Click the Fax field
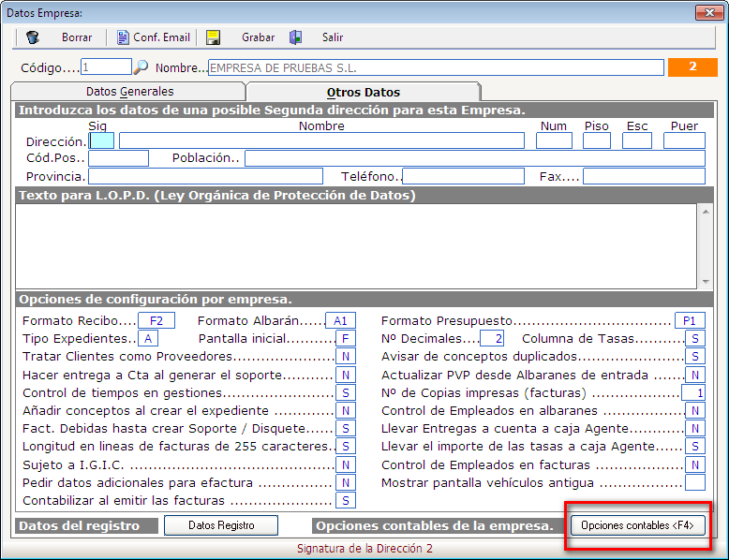The height and width of the screenshot is (560, 729). pos(644,176)
